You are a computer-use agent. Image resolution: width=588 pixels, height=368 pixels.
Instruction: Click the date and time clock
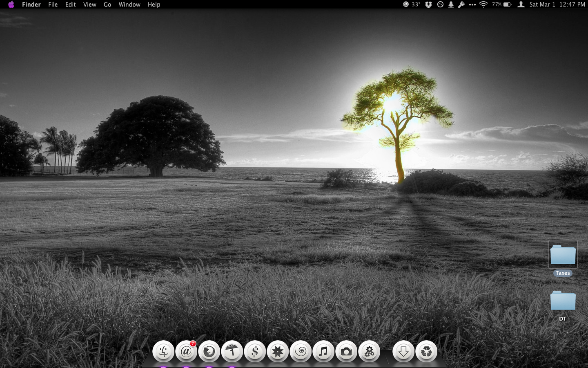coord(557,4)
